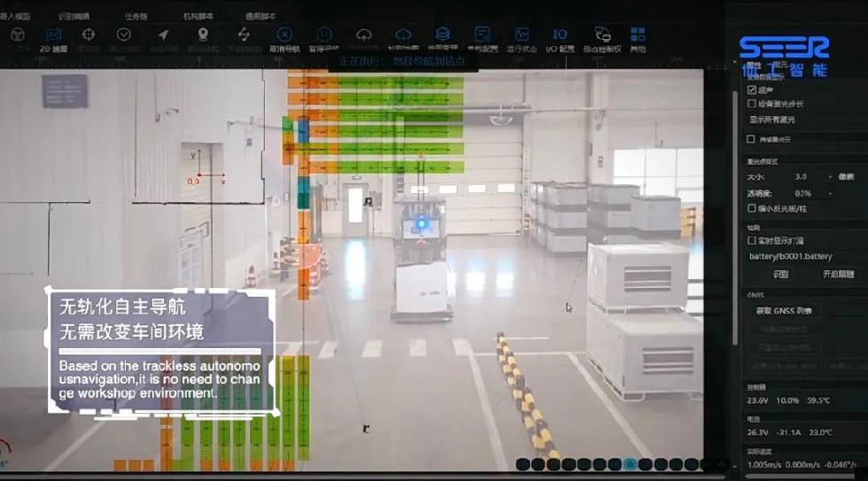868x481 pixels.
Task: Click 暂停导航 pause navigation icon
Action: coord(324,39)
